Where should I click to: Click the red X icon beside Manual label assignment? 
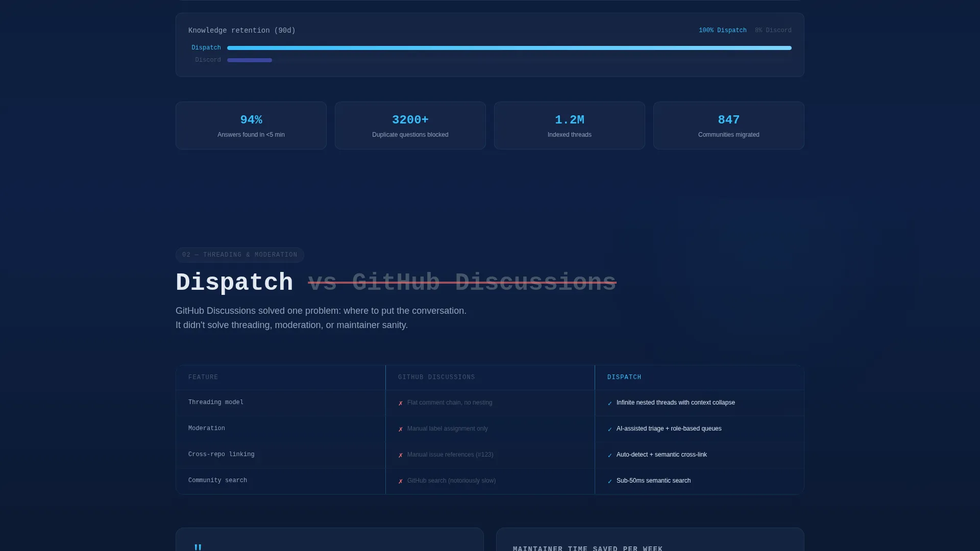[401, 429]
